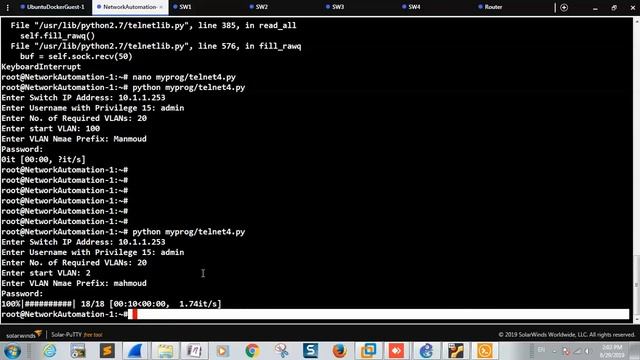640x360 pixels.
Task: Click the system clock in the tray
Action: pyautogui.click(x=612, y=351)
